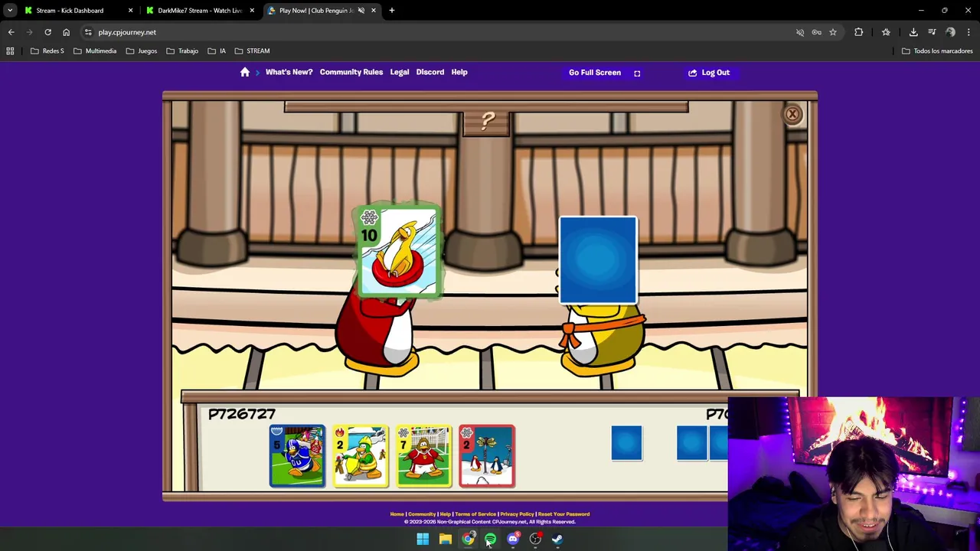Image resolution: width=980 pixels, height=551 pixels.
Task: Open the What's New? page
Action: click(x=289, y=72)
